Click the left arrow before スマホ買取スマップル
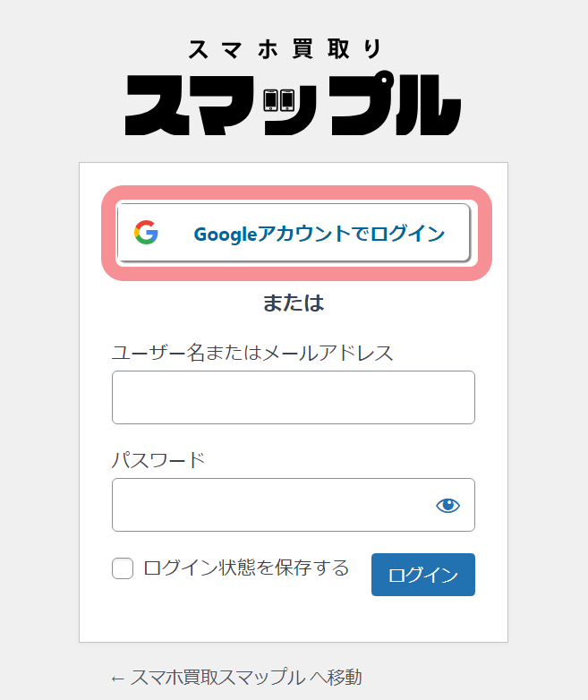The height and width of the screenshot is (700, 588). 117,679
